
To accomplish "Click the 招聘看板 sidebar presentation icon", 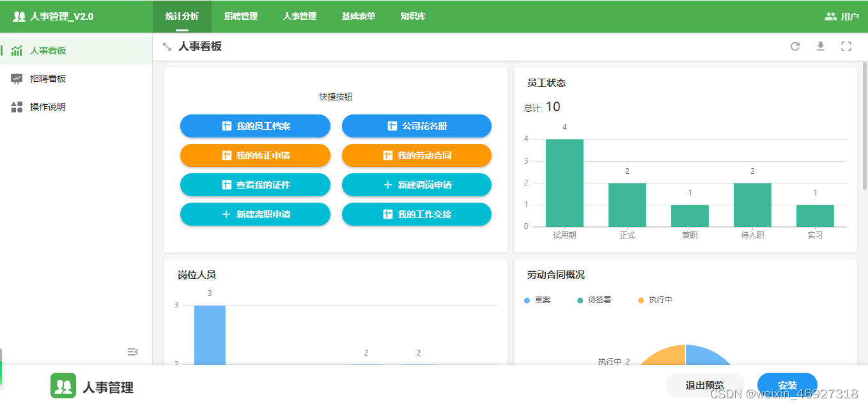I will 17,79.
